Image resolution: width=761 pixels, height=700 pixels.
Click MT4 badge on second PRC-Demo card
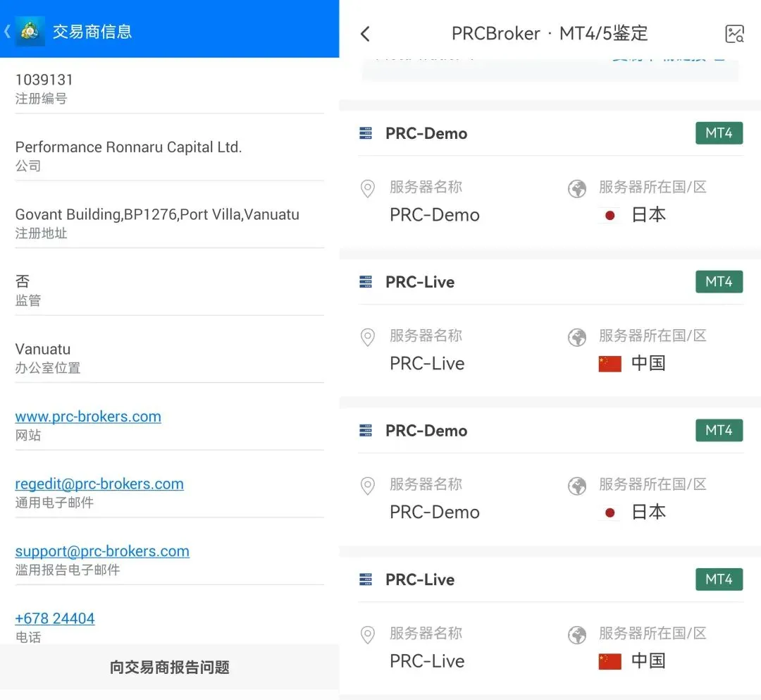pos(719,430)
